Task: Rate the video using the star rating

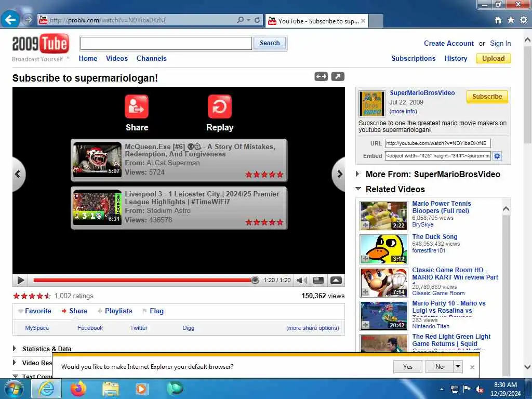Action: coord(32,296)
